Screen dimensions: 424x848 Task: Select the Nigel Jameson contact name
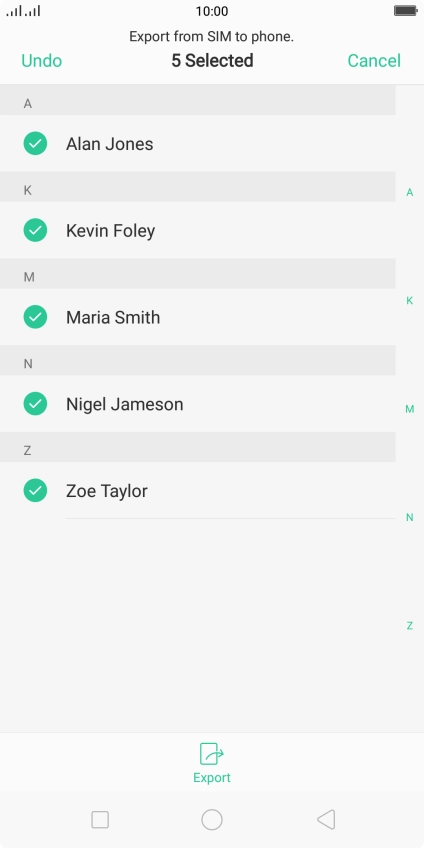click(124, 405)
